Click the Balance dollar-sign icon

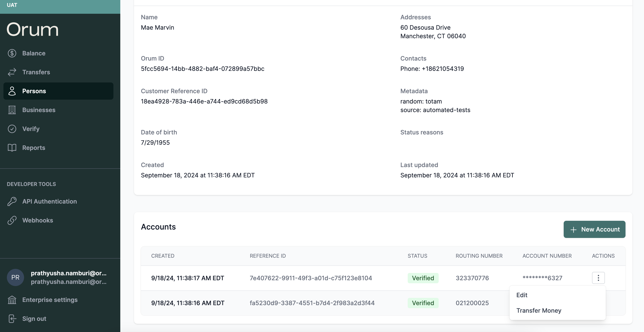[x=12, y=53]
